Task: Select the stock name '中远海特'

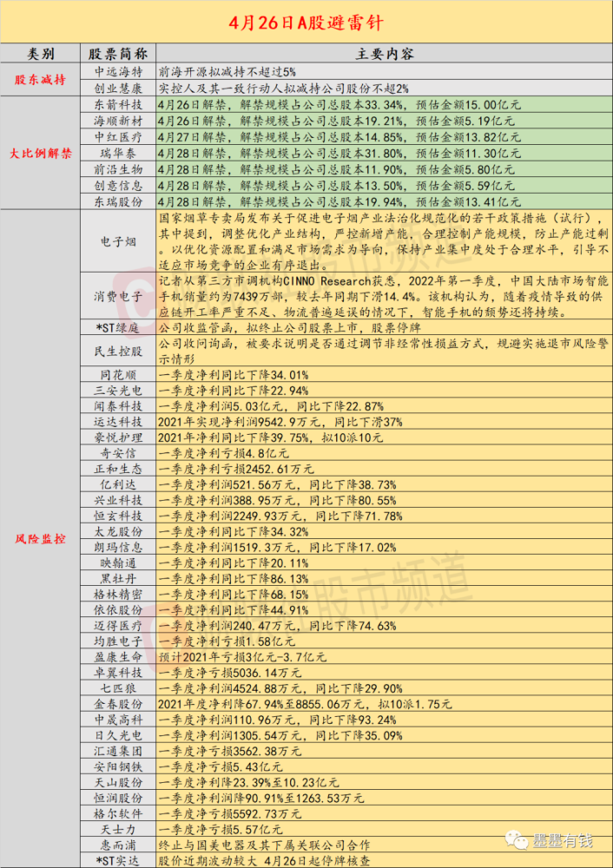Action: pos(118,72)
